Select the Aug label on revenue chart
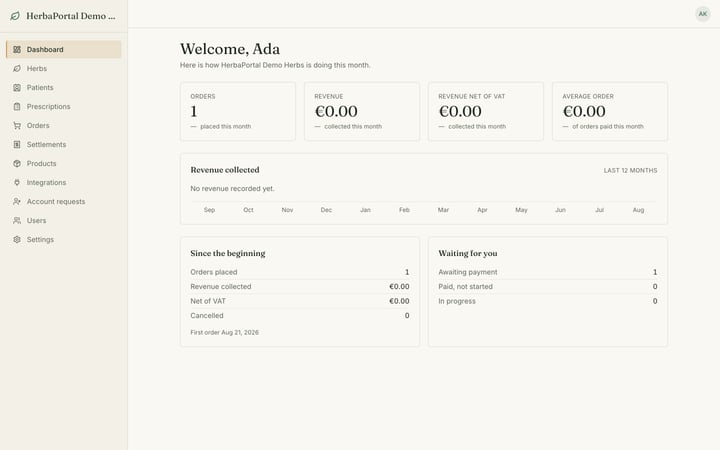This screenshot has width=720, height=450. click(638, 210)
